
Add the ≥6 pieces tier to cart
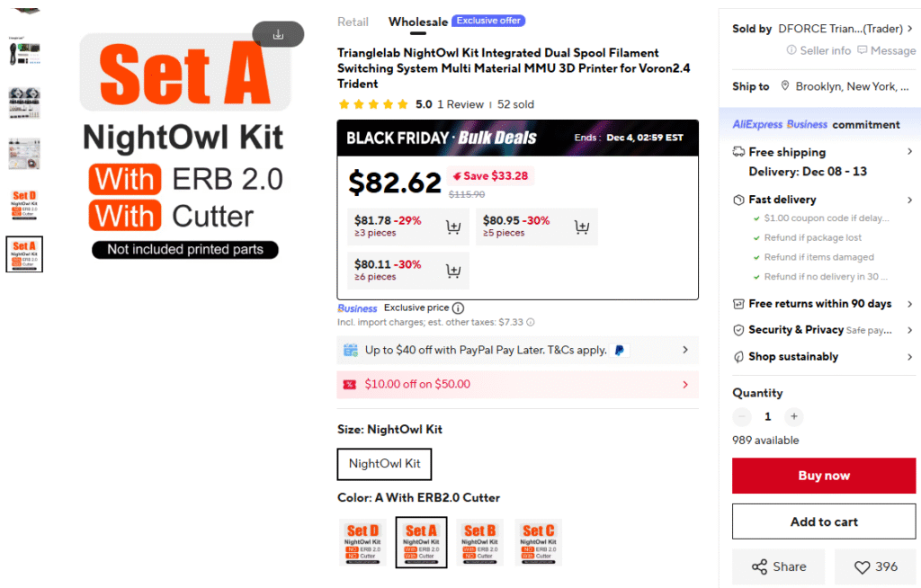click(453, 271)
